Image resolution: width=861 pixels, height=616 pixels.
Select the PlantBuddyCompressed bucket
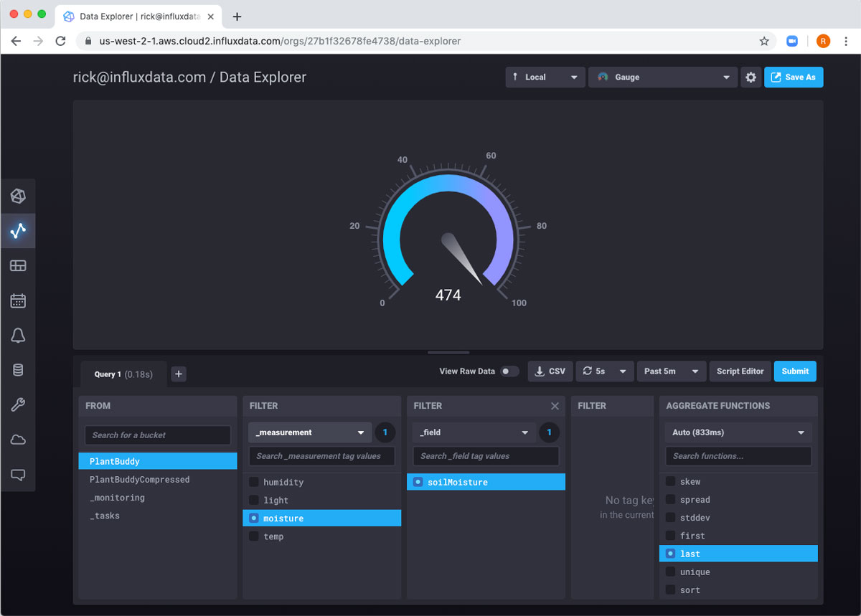(140, 480)
